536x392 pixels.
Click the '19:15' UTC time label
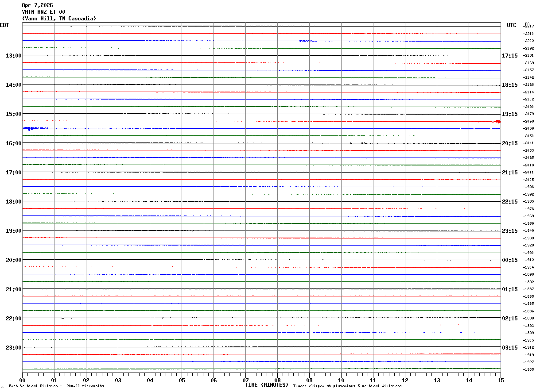coord(509,114)
